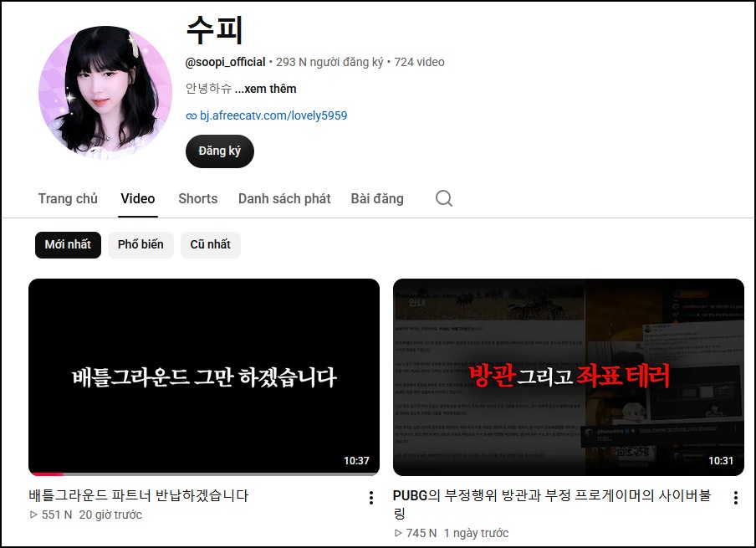Click the Đăng ký subscribe button
The image size is (756, 548).
220,151
